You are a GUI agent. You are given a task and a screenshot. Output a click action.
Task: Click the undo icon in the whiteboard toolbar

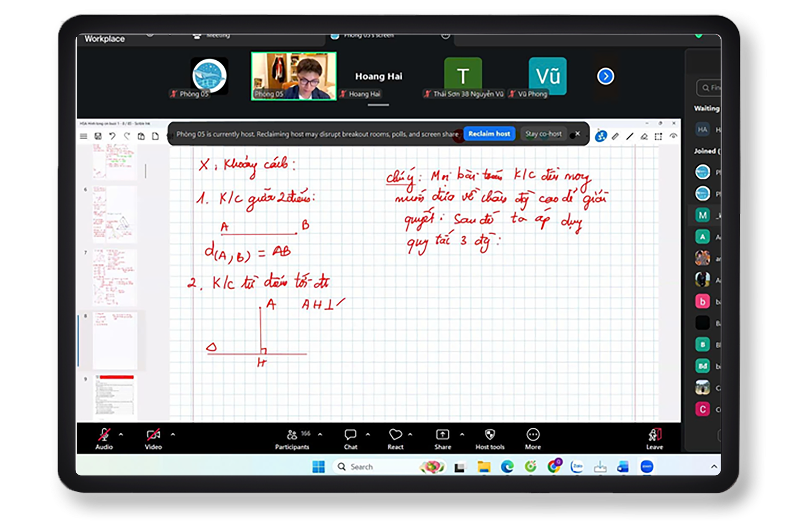[112, 136]
